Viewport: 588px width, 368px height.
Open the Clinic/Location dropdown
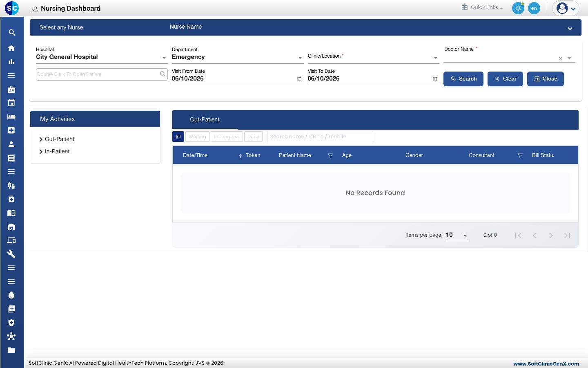click(x=373, y=57)
